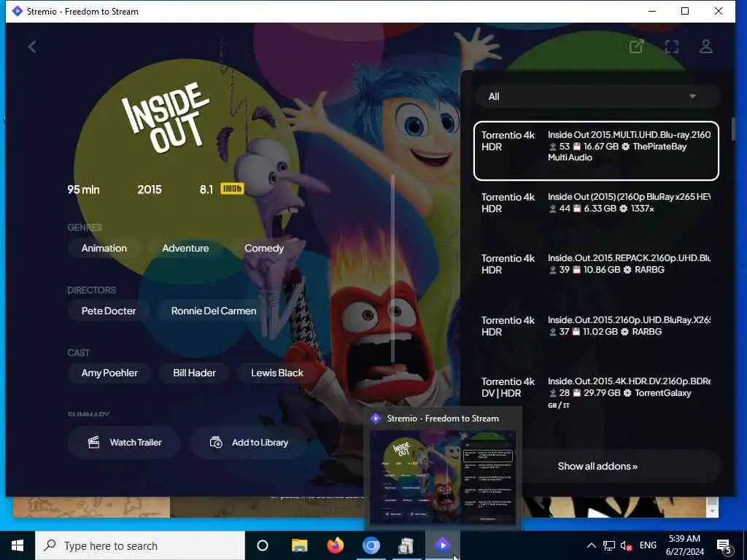Click the streams list scrollbar
The image size is (747, 560).
coord(734,128)
